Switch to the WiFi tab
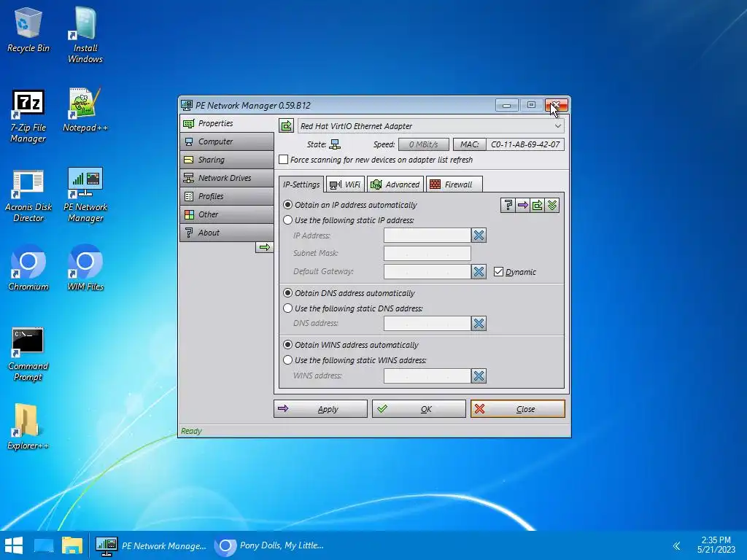This screenshot has height=560, width=747. [345, 184]
